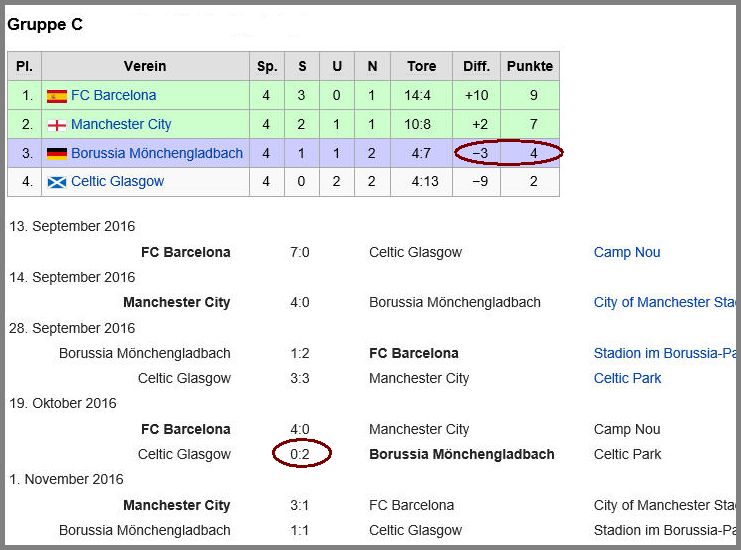Click the Spanish flag icon beside FC Barcelona

coord(56,96)
